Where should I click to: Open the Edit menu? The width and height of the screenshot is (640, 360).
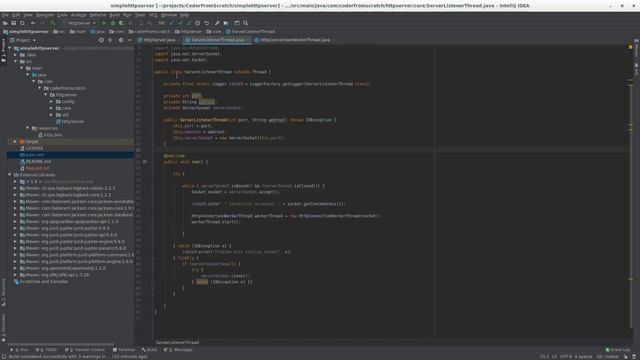16,15
